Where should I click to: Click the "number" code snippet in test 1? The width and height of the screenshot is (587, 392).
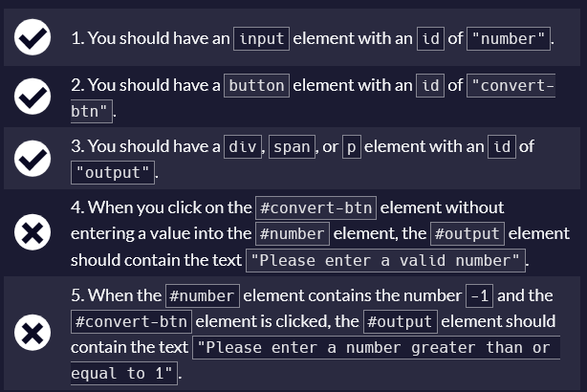pos(511,39)
